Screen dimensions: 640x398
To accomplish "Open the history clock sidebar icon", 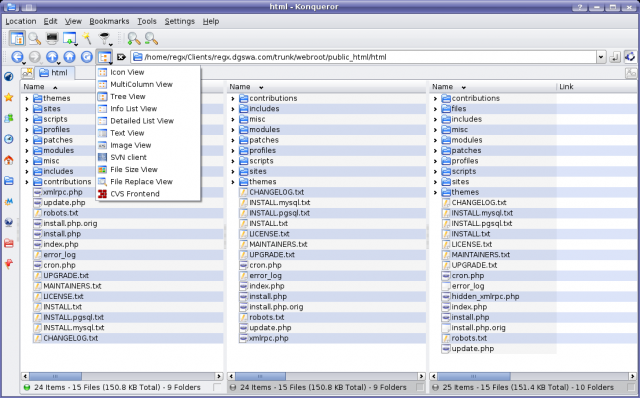I will pos(9,139).
